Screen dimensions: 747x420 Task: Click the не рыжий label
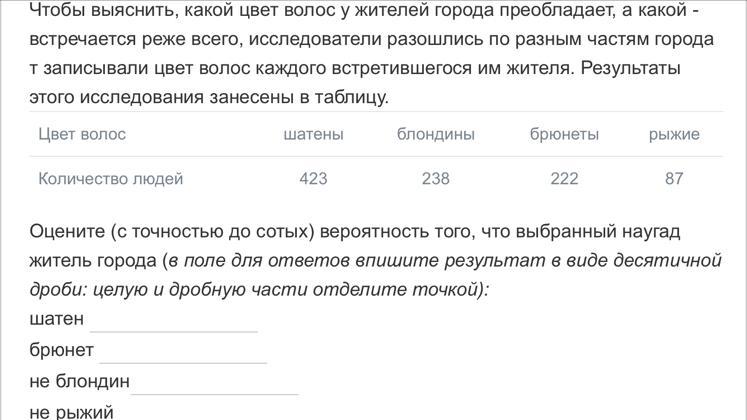click(x=71, y=411)
